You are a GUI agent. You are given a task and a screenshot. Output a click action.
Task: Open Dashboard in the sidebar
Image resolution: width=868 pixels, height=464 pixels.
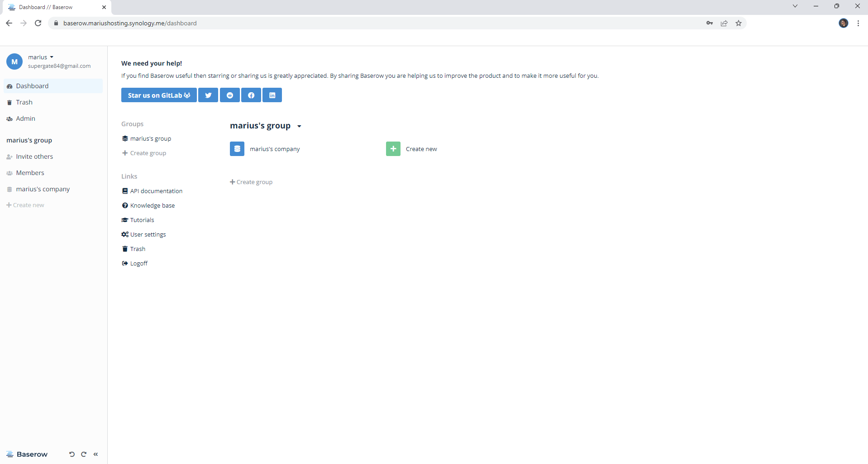(53, 86)
